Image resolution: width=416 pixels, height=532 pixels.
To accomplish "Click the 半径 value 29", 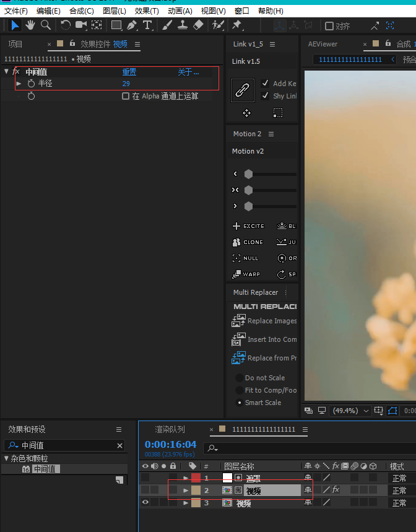I will pos(126,84).
